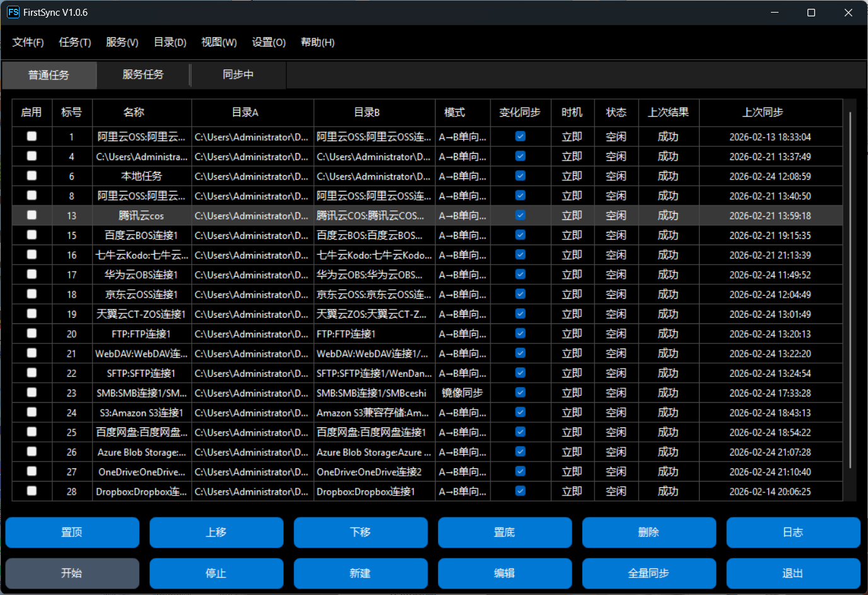Click the 置顶 button
The width and height of the screenshot is (868, 595).
pyautogui.click(x=72, y=532)
